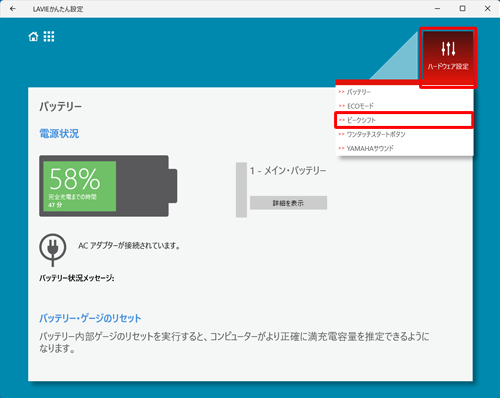Select ECOモード menu entry

[x=404, y=106]
